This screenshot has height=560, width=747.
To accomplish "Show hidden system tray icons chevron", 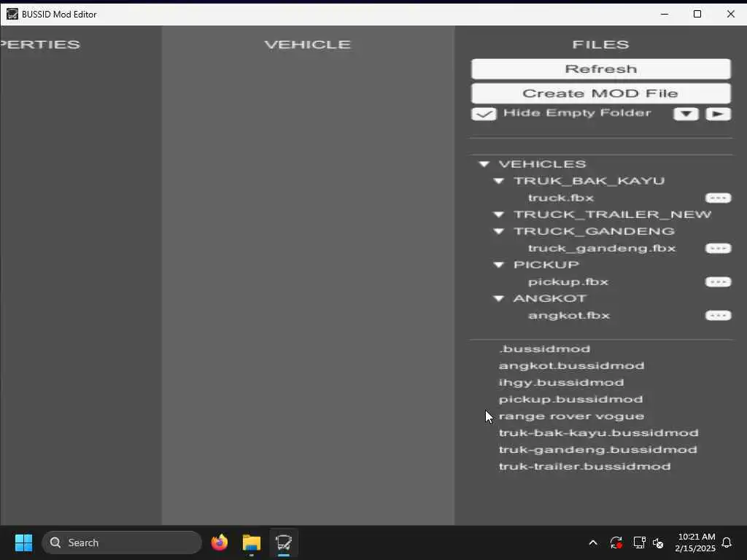I will [593, 542].
